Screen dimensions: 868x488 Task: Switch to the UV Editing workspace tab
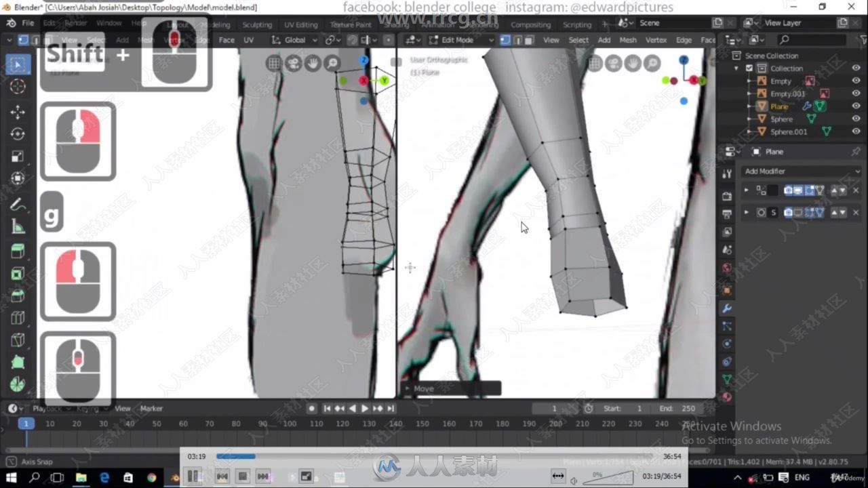300,24
